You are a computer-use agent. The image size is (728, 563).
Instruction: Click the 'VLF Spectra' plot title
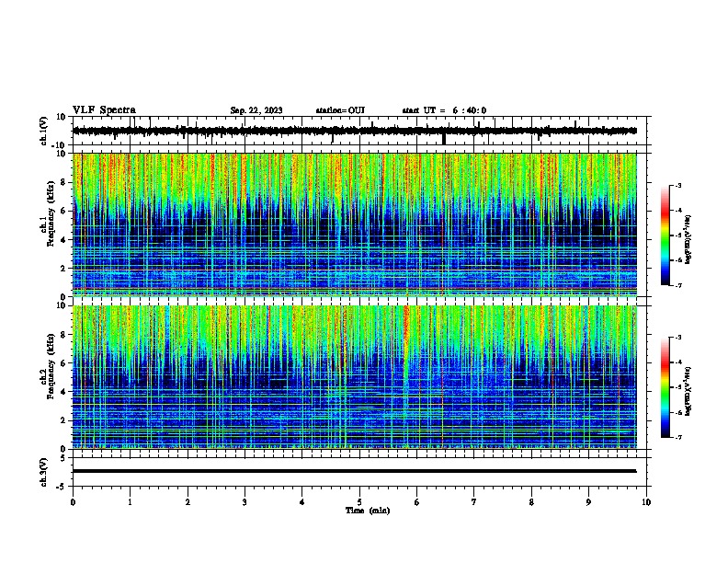pyautogui.click(x=104, y=110)
